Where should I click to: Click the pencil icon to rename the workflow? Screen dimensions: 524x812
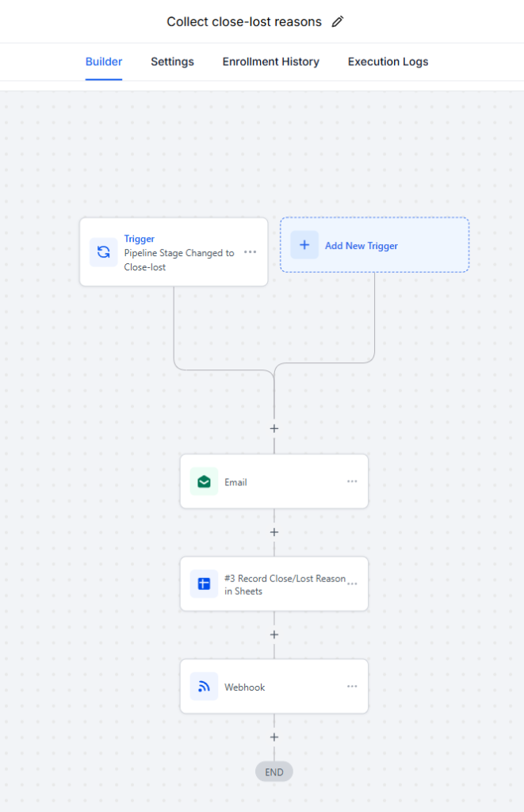pyautogui.click(x=337, y=21)
